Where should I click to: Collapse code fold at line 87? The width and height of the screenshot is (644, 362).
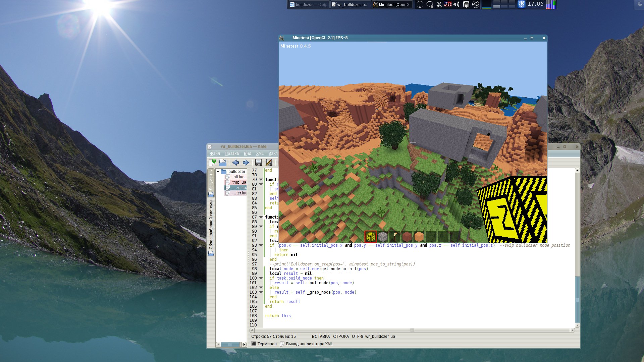(x=261, y=217)
